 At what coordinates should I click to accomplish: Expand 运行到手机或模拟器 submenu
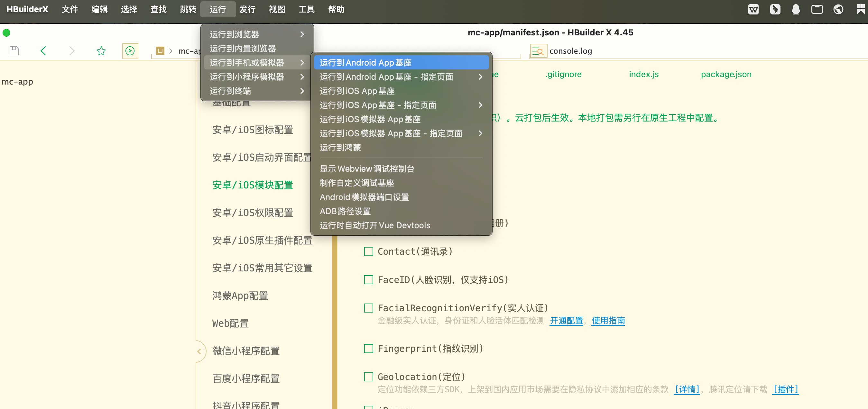[x=257, y=63]
